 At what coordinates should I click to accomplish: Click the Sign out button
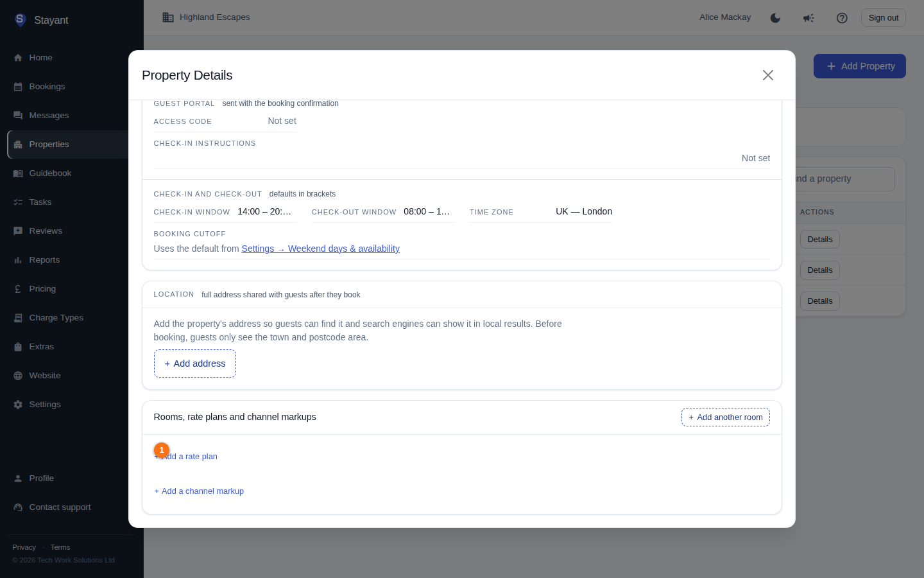click(x=884, y=18)
